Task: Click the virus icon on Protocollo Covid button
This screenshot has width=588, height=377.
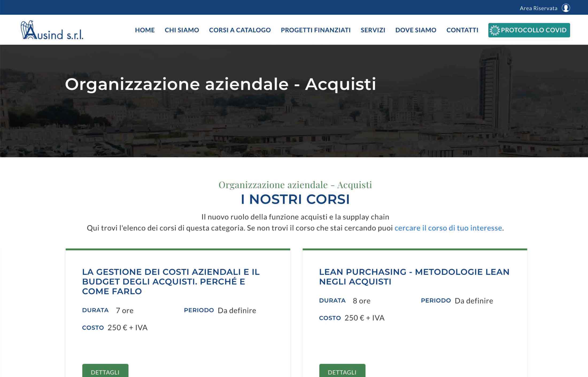Action: pyautogui.click(x=495, y=30)
